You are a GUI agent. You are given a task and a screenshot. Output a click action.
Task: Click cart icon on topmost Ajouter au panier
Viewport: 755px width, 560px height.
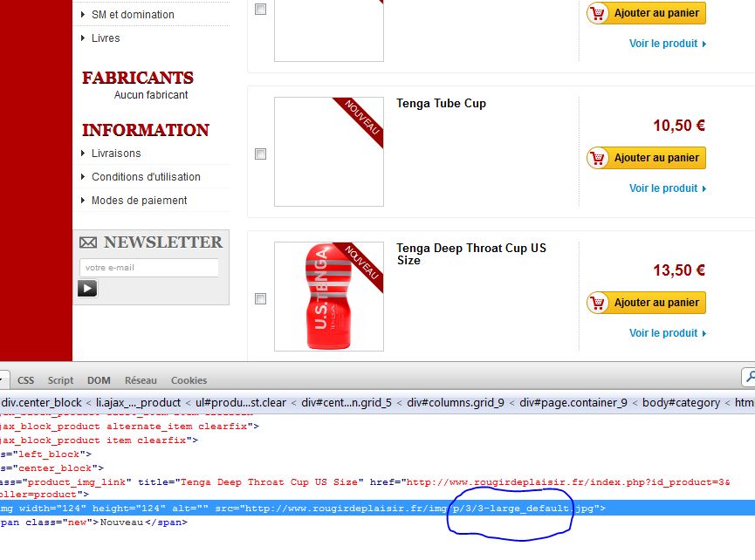tap(598, 13)
